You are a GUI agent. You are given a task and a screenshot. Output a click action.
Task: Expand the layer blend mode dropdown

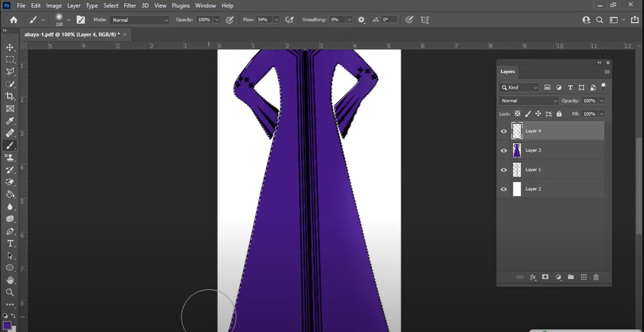[x=528, y=100]
